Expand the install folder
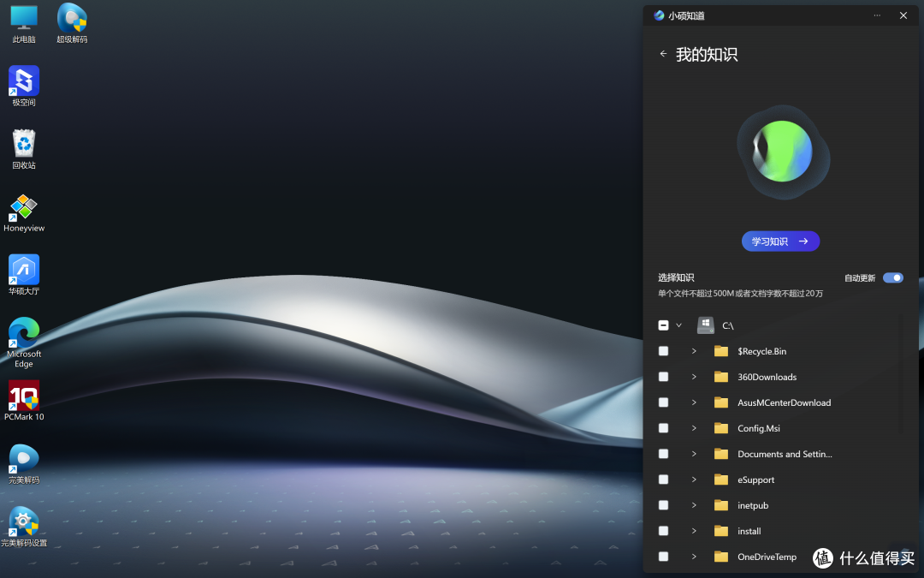924x578 pixels. [694, 531]
